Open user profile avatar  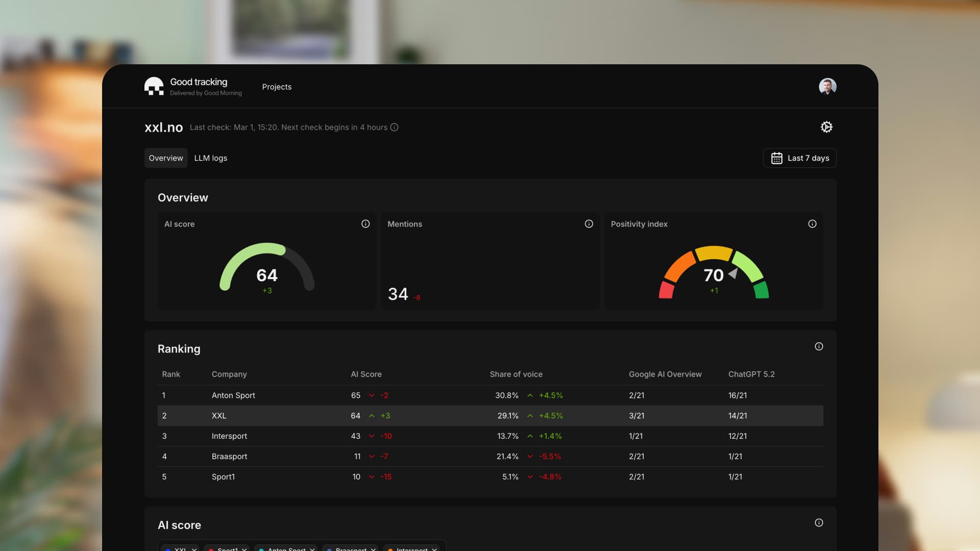[x=827, y=86]
